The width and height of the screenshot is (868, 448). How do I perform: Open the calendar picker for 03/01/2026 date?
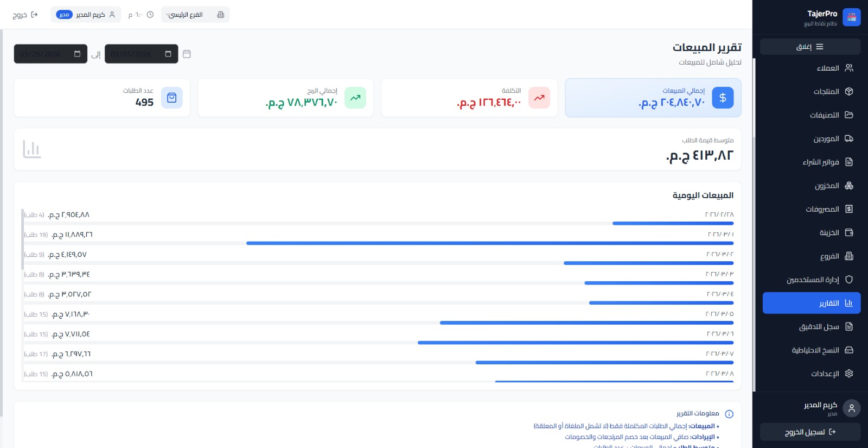tap(168, 54)
